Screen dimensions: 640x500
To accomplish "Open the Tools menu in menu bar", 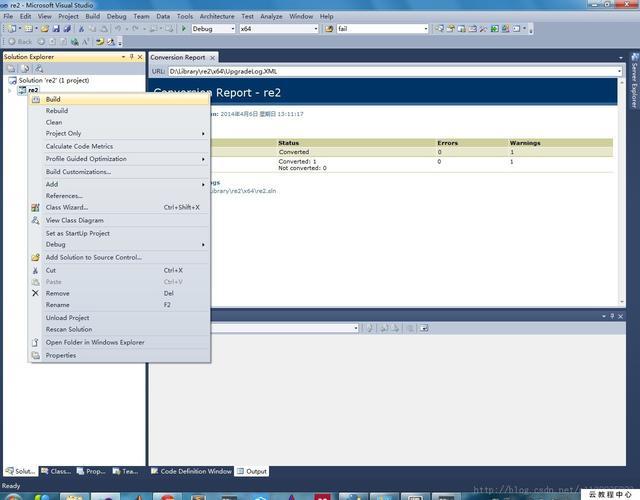I will point(184,16).
